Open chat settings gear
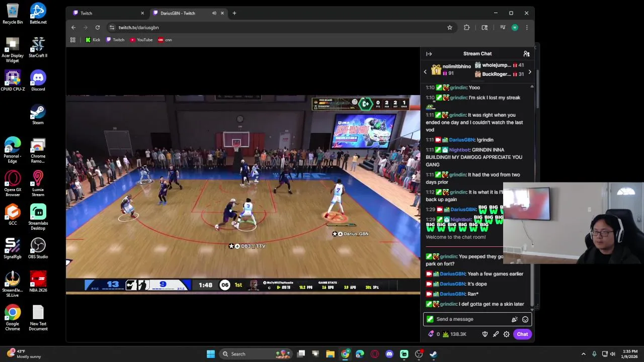This screenshot has height=362, width=644. coord(507,334)
